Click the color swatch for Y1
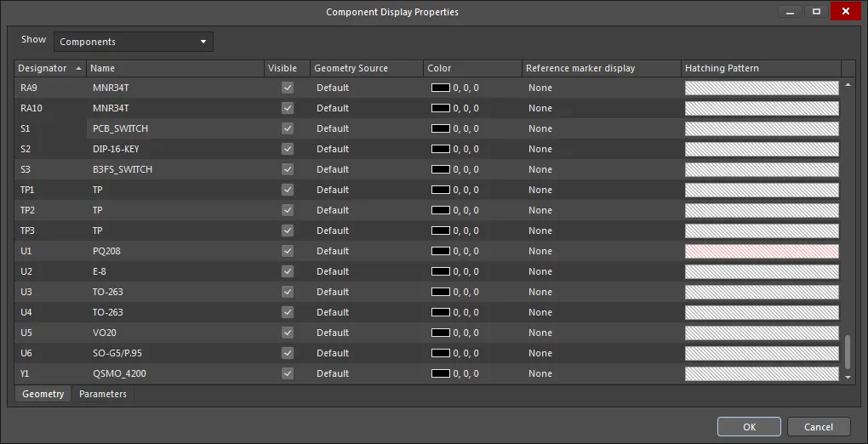 point(441,373)
